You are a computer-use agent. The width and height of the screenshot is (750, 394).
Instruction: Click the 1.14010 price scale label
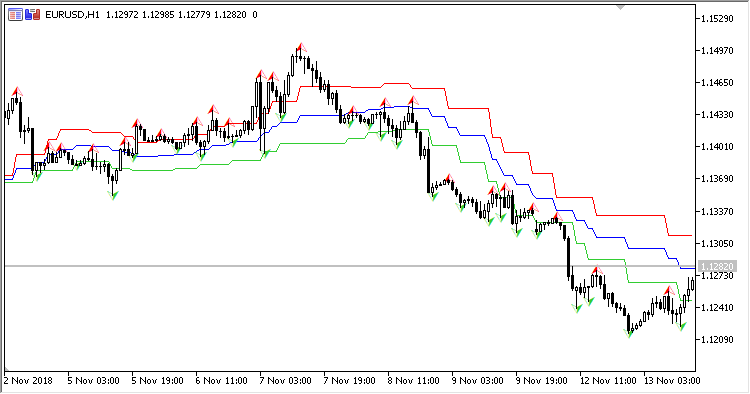(717, 147)
